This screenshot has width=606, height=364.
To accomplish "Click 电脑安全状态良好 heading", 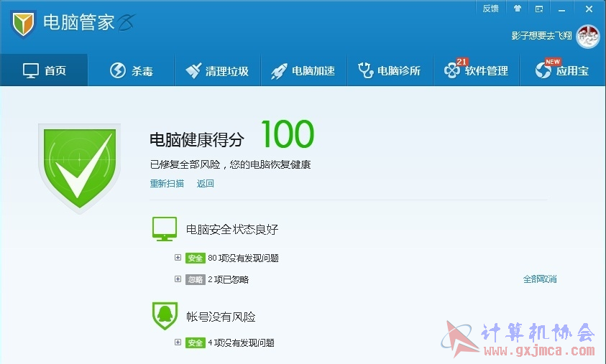I will pyautogui.click(x=232, y=230).
